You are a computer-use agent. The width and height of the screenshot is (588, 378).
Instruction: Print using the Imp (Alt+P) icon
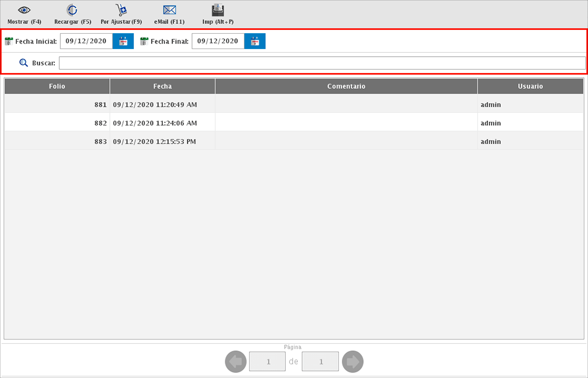218,10
